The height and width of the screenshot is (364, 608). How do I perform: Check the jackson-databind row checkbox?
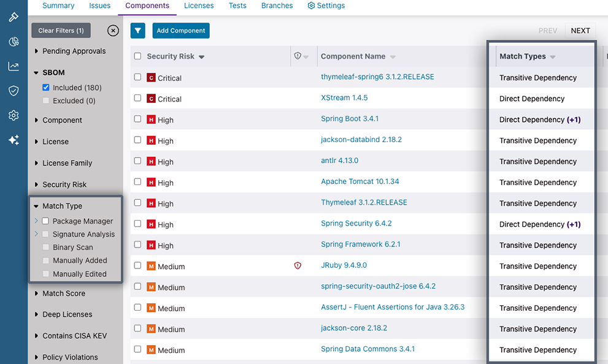[x=137, y=140]
